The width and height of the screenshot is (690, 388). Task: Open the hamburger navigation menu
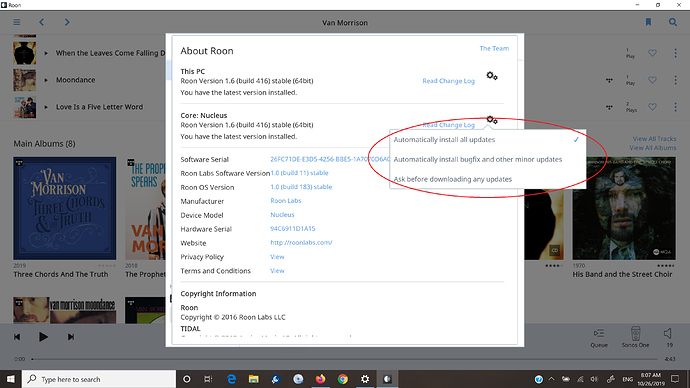(x=17, y=22)
